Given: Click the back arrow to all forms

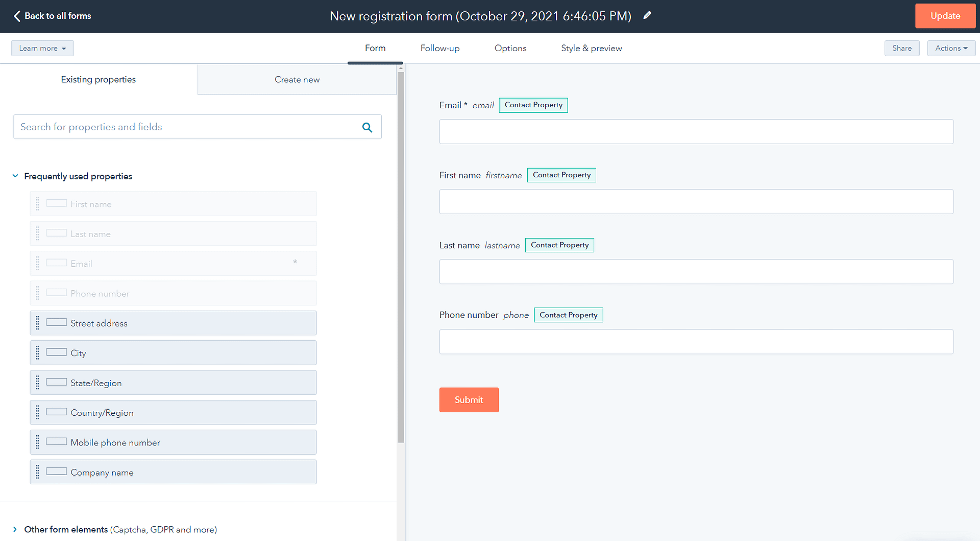Looking at the screenshot, I should [17, 16].
